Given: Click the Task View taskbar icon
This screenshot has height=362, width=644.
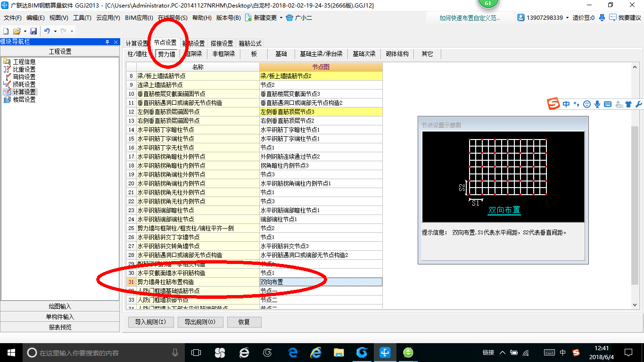Looking at the screenshot, I should (196, 352).
